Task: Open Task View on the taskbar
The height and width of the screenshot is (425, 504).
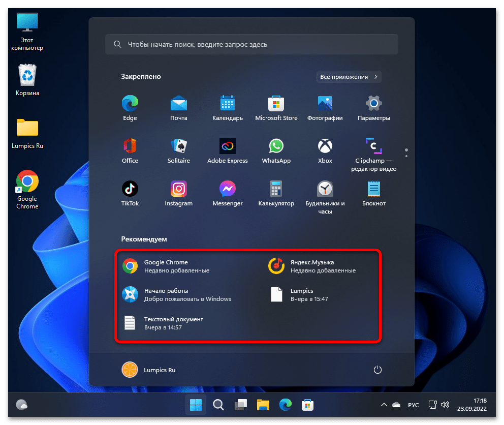Action: (x=241, y=405)
